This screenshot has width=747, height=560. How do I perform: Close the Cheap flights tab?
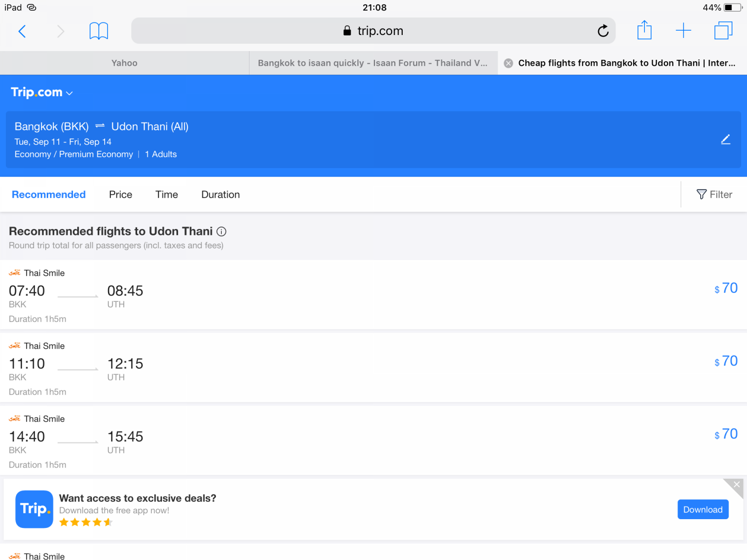508,63
